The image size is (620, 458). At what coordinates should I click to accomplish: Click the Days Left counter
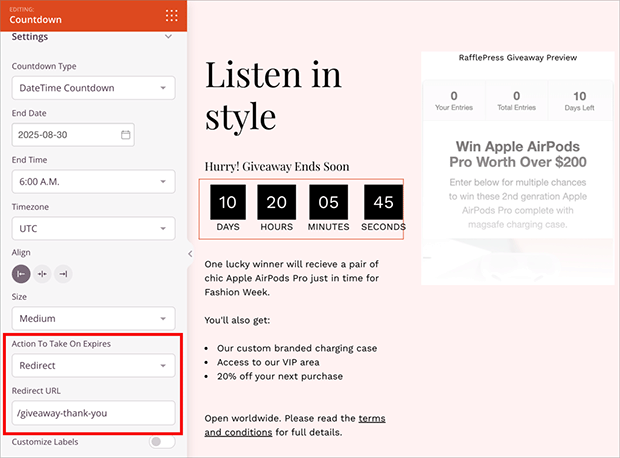(579, 101)
